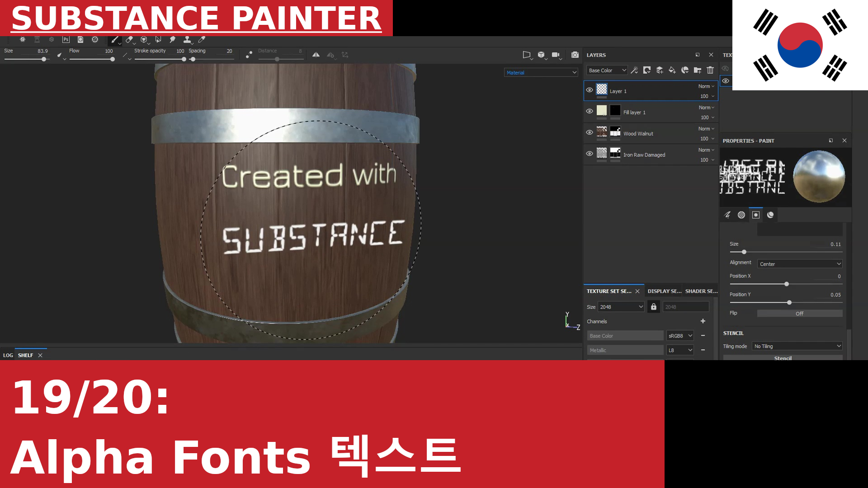Open the camera settings dropdown

(557, 55)
